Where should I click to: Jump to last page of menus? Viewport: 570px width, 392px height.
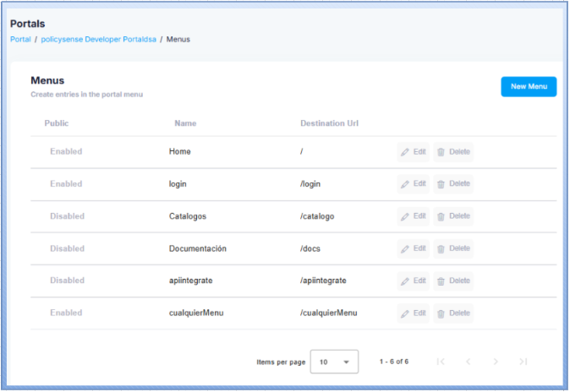coord(523,362)
